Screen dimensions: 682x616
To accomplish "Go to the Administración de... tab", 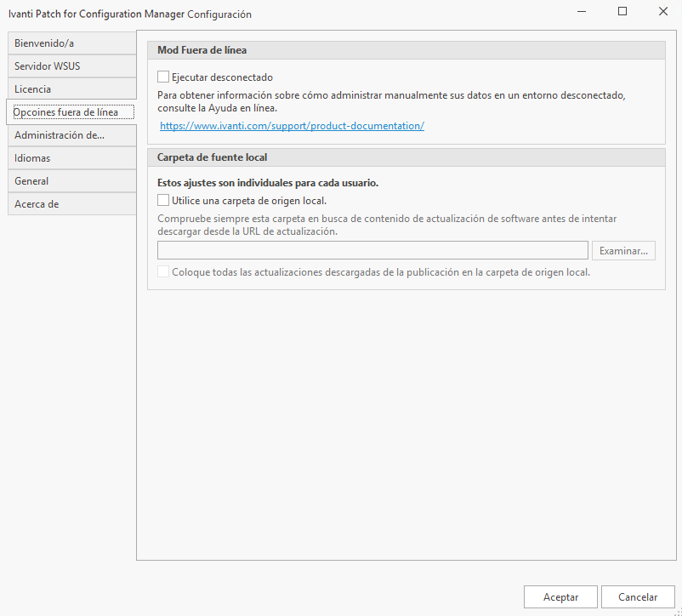I will 71,135.
